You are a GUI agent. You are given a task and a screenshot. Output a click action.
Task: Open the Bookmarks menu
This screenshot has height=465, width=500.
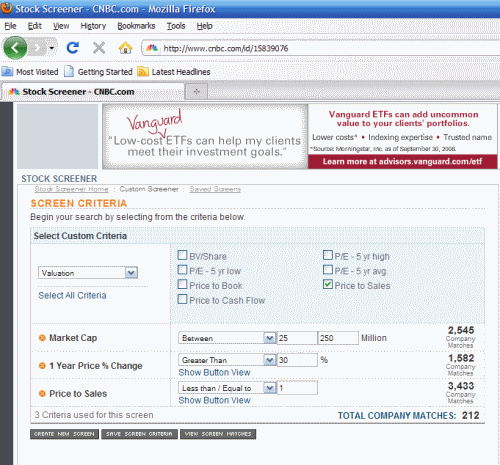click(x=136, y=26)
